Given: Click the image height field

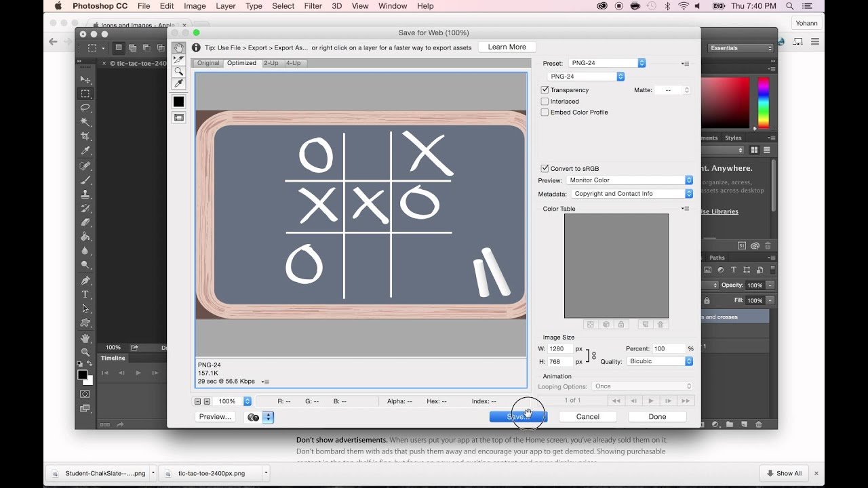Looking at the screenshot, I should (x=560, y=361).
